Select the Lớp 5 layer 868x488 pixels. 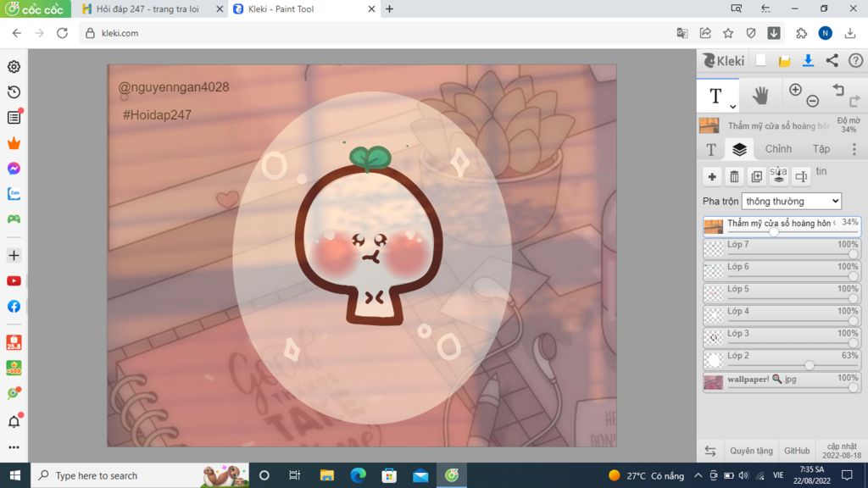click(x=782, y=292)
